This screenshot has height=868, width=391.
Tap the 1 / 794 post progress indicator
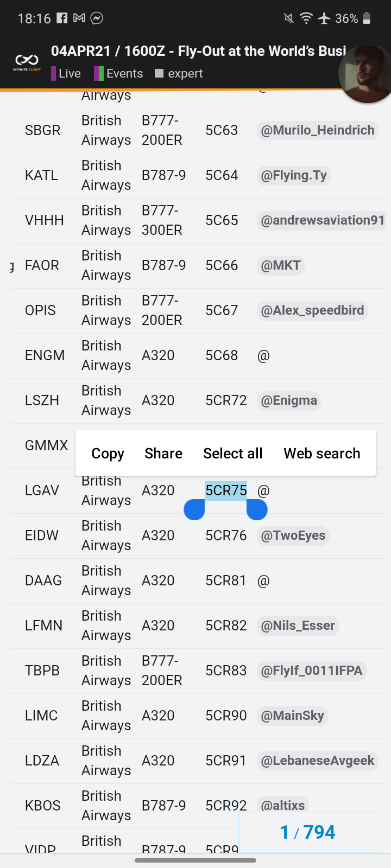307,832
